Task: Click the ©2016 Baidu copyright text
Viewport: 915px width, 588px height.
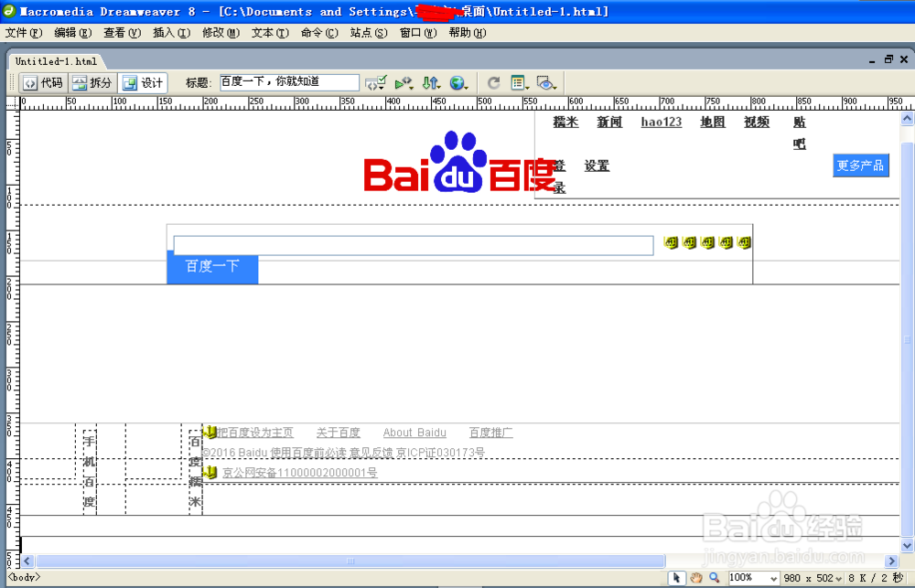Action: click(x=343, y=453)
